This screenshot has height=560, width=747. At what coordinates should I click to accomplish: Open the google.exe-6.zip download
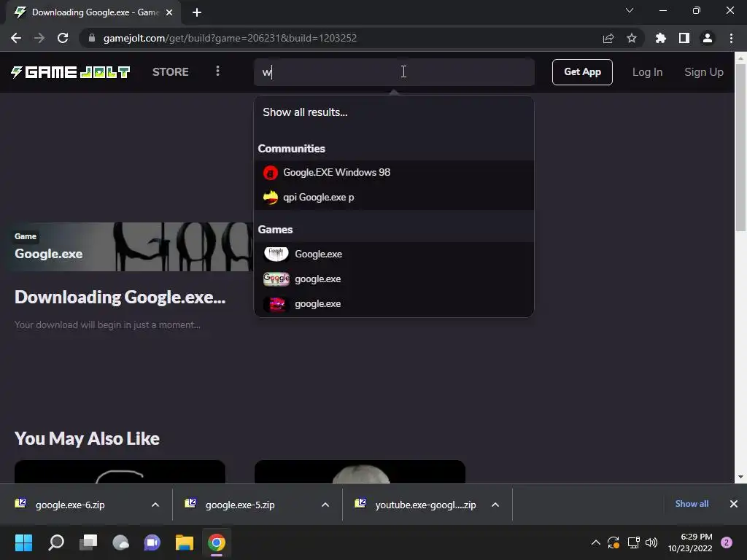[x=70, y=505]
